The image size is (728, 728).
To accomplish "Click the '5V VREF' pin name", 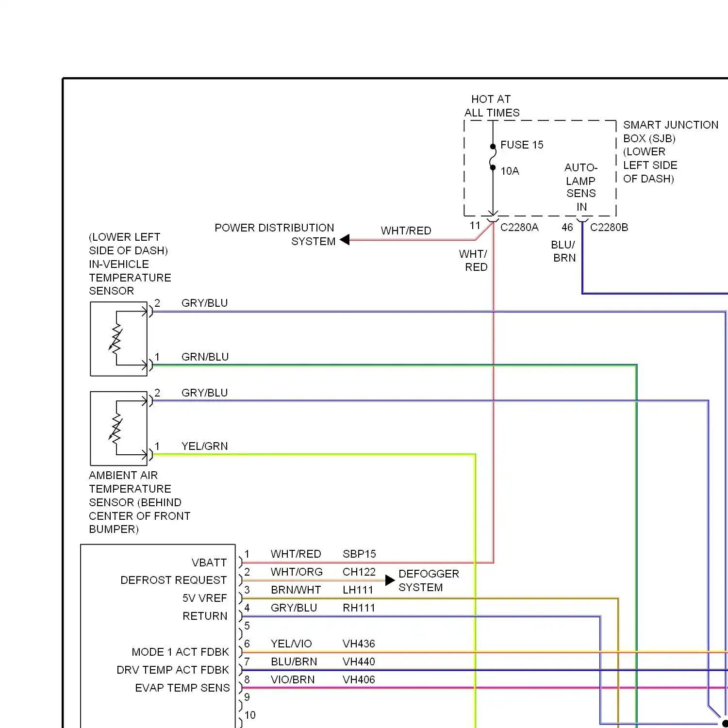I will 205,598.
